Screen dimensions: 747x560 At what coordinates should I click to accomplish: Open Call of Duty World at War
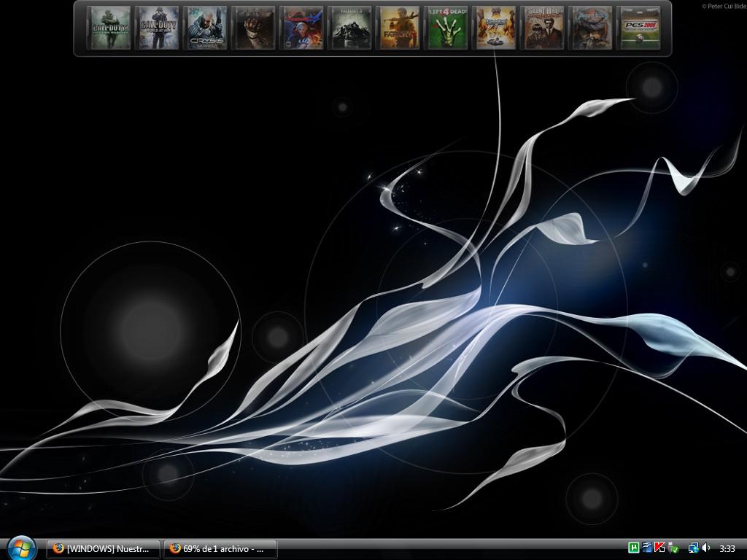pyautogui.click(x=158, y=28)
